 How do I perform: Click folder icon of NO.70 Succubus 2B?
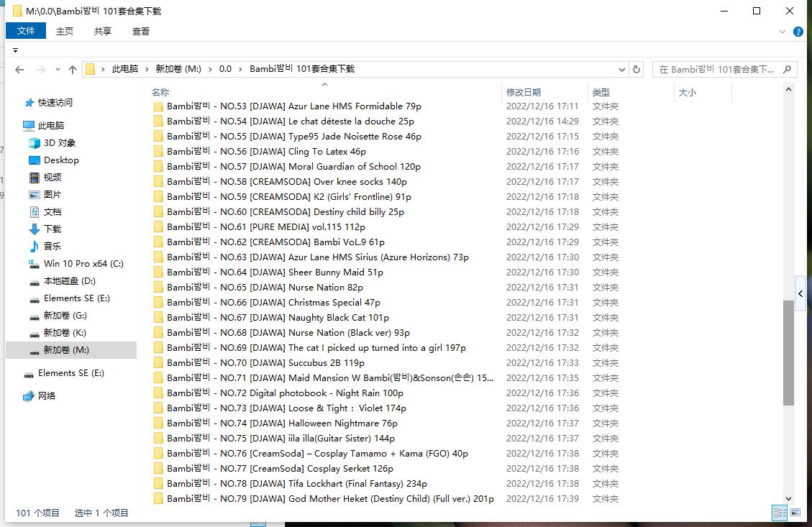pos(158,363)
